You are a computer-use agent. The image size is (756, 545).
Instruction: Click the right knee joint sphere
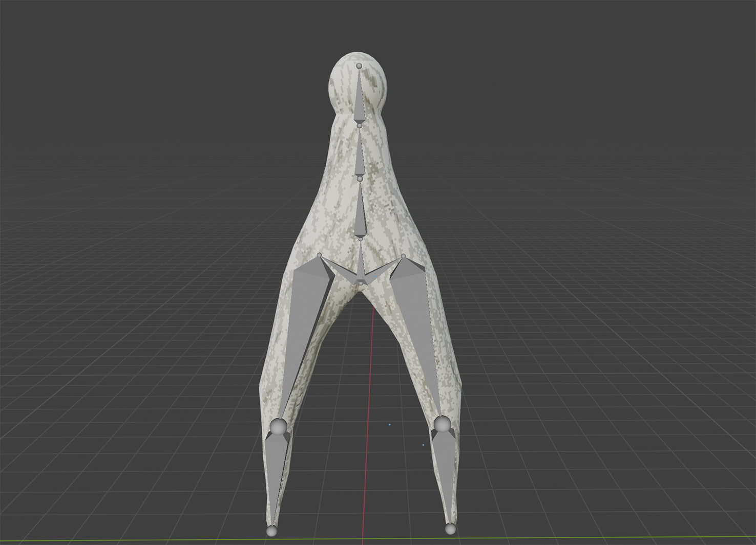(443, 424)
